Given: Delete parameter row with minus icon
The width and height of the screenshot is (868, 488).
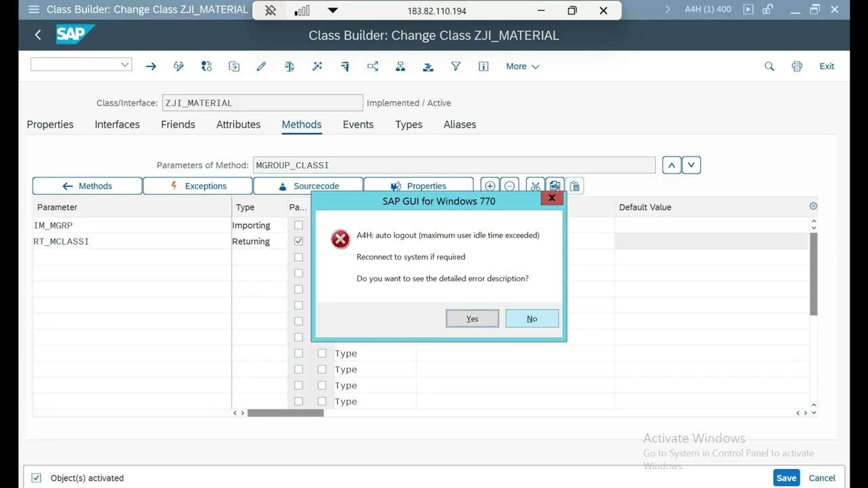Looking at the screenshot, I should [510, 186].
